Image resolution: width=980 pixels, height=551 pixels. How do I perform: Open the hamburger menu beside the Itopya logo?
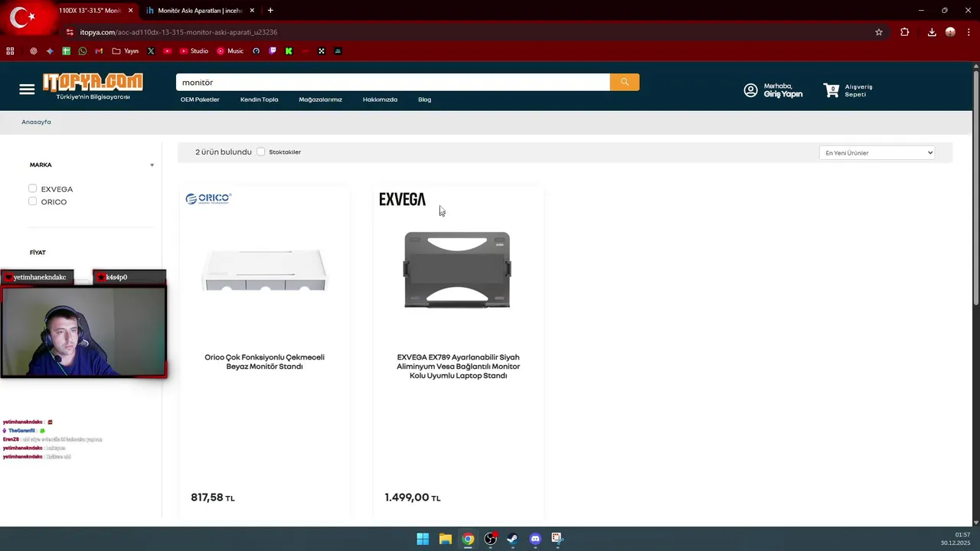click(27, 90)
